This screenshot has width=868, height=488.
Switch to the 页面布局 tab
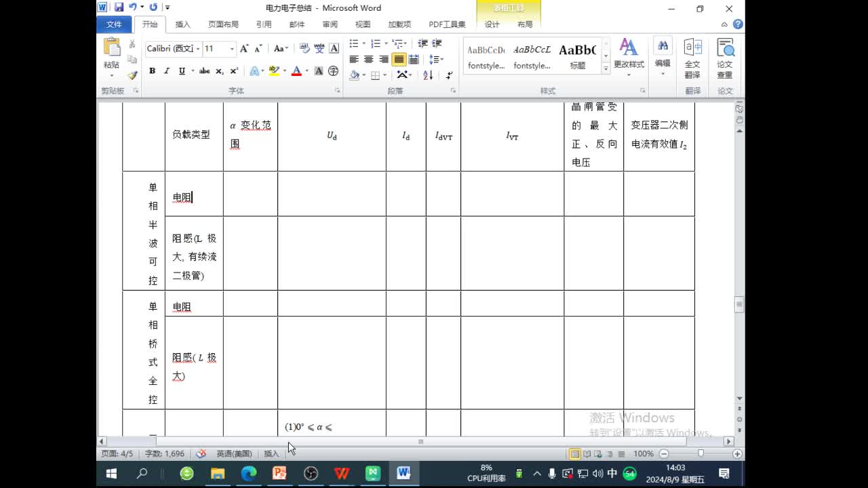tap(223, 24)
